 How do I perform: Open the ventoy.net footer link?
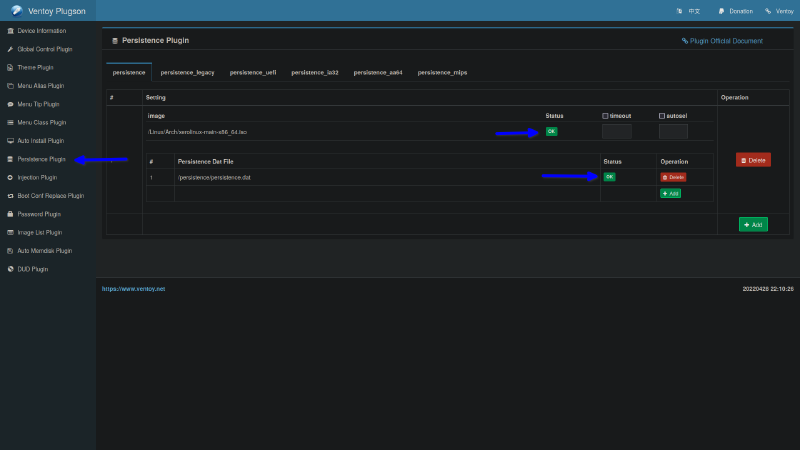(x=133, y=288)
